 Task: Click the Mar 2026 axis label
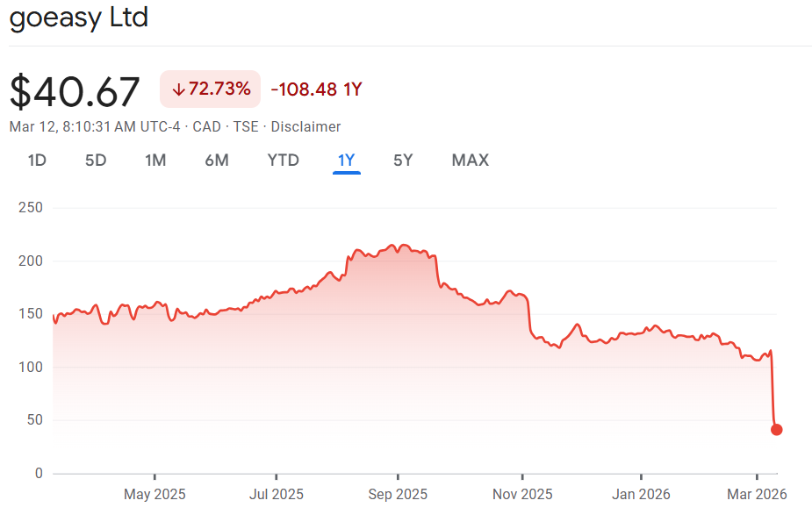coord(757,495)
